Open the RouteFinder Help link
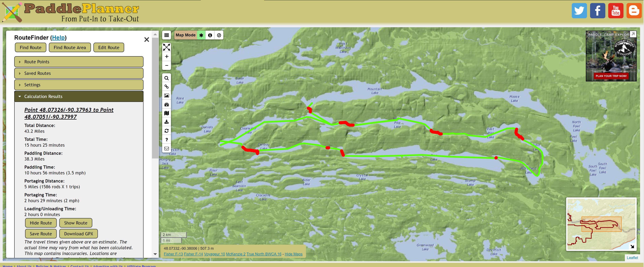This screenshot has width=644, height=267. click(x=58, y=38)
